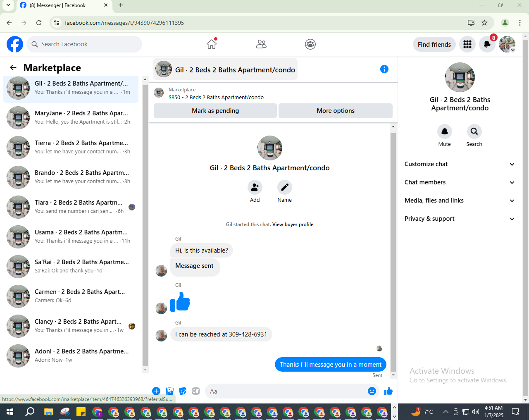Click the install app icon in address bar
This screenshot has width=529, height=420.
(471, 23)
